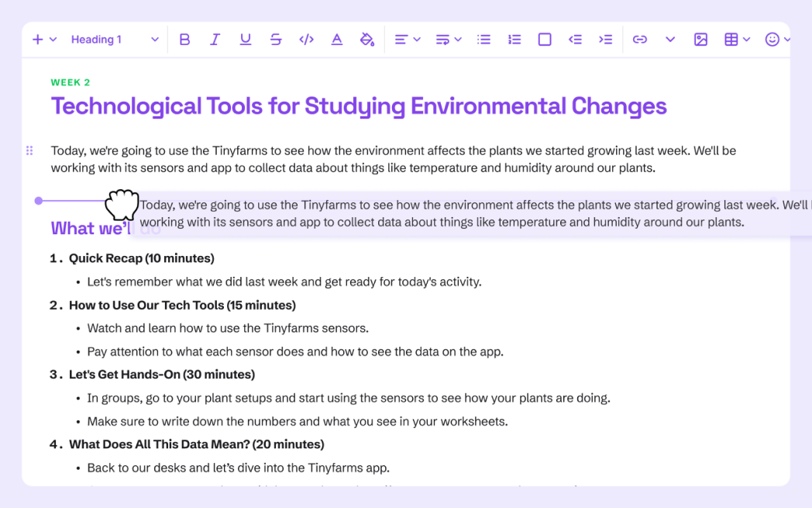This screenshot has width=812, height=508.
Task: Toggle underline formatting
Action: point(246,39)
